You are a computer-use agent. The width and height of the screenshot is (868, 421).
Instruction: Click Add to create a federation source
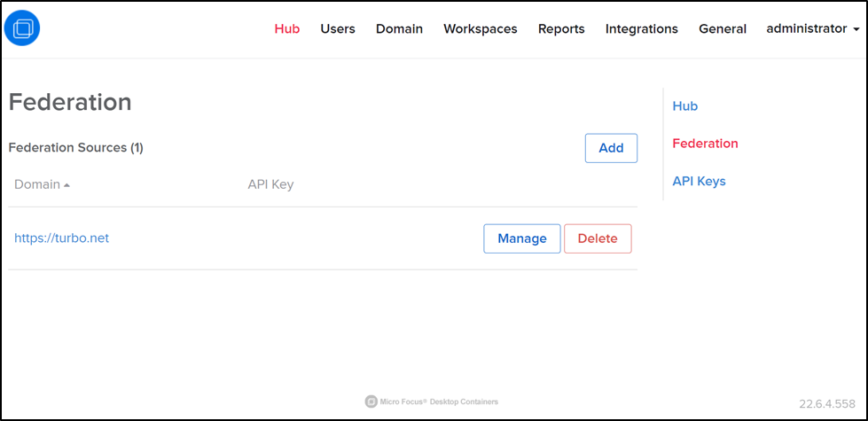tap(611, 148)
